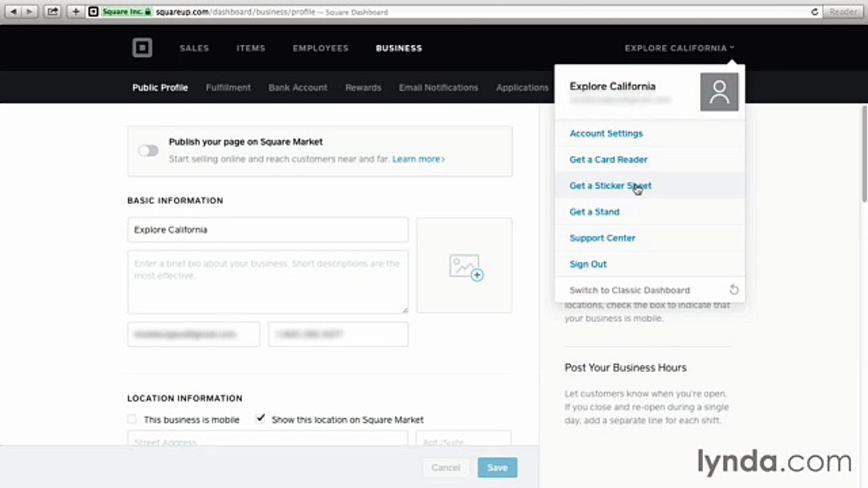Click the account avatar image
The image size is (868, 488).
click(x=719, y=91)
